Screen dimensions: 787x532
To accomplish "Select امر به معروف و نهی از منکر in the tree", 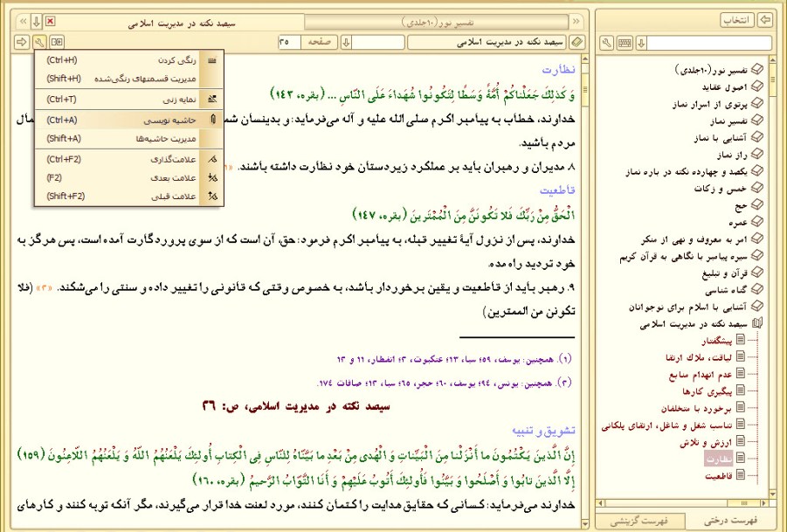I will click(694, 240).
